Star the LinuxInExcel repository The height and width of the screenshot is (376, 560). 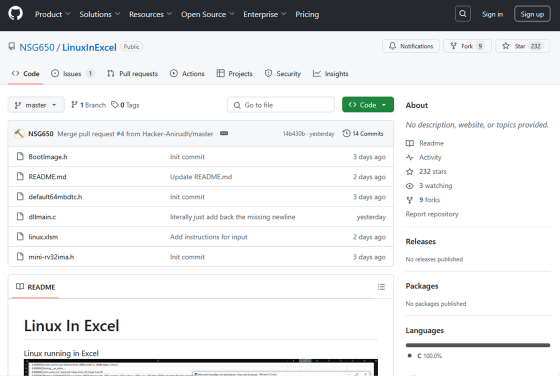[x=522, y=46]
